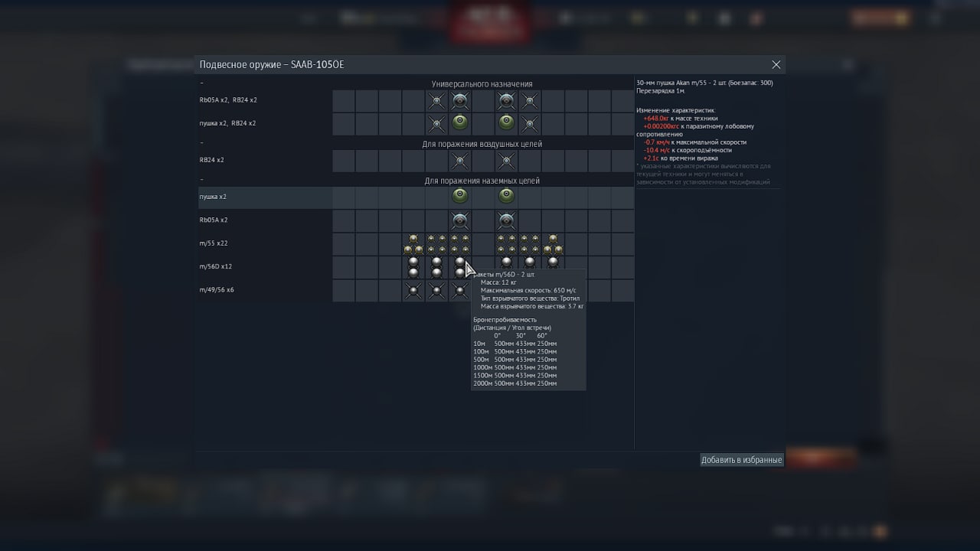Screen dimensions: 980x551
Task: Select right RB24 missile in пушка x2, RB24 x2 row
Action: (x=530, y=123)
